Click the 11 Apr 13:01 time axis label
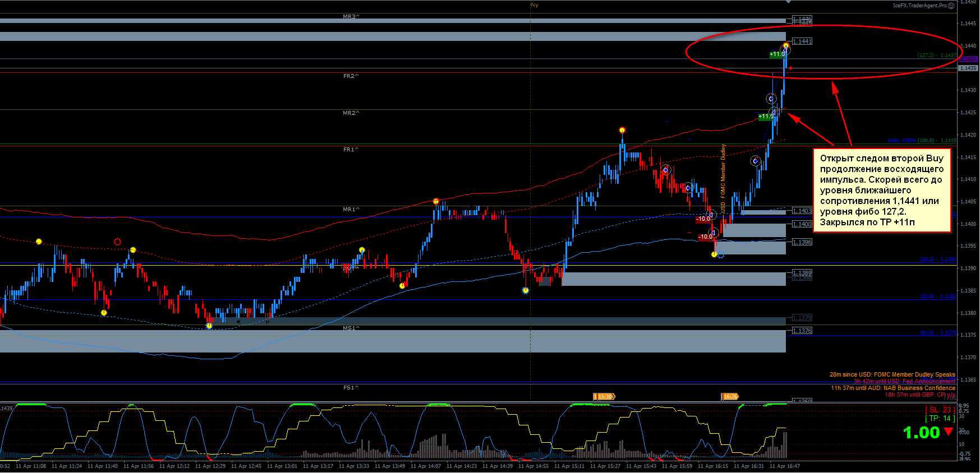The width and height of the screenshot is (980, 473). tap(282, 466)
